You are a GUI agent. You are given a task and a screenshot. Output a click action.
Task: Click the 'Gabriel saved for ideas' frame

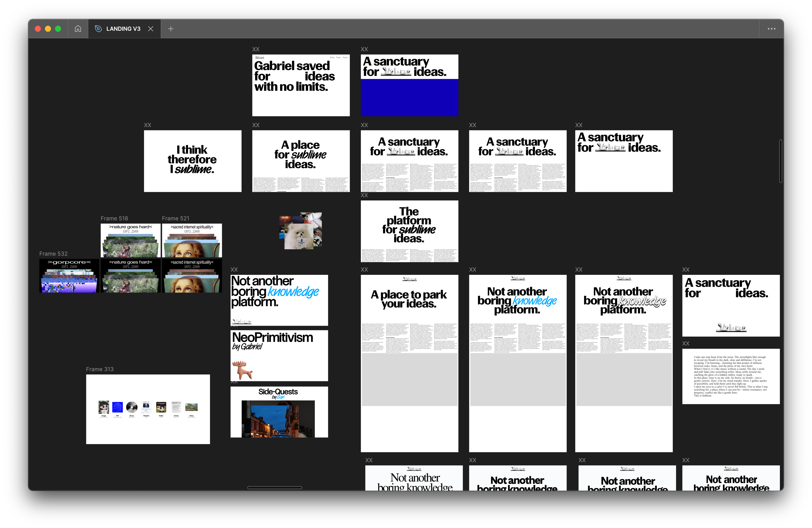click(x=301, y=85)
